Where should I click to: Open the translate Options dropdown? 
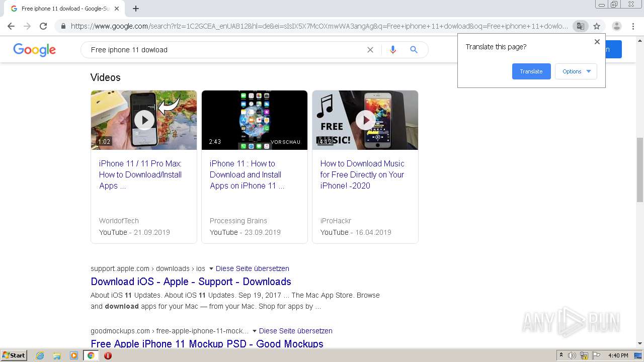pyautogui.click(x=576, y=71)
